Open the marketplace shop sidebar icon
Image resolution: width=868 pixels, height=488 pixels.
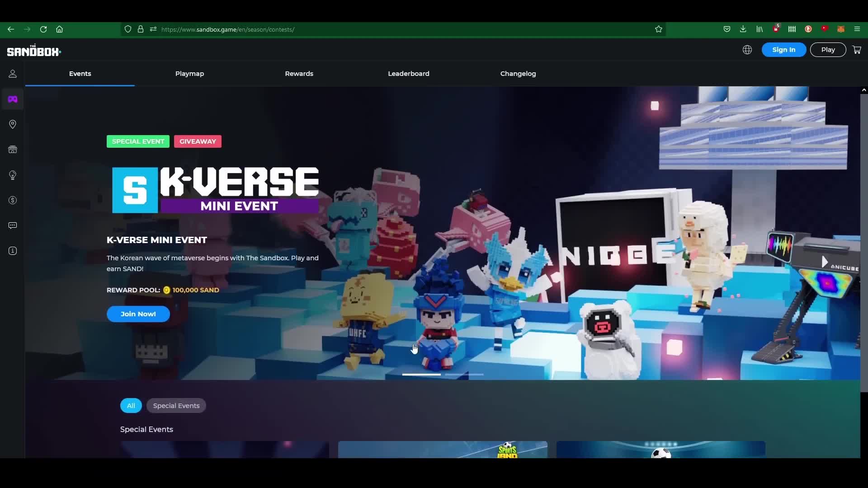[x=13, y=150]
